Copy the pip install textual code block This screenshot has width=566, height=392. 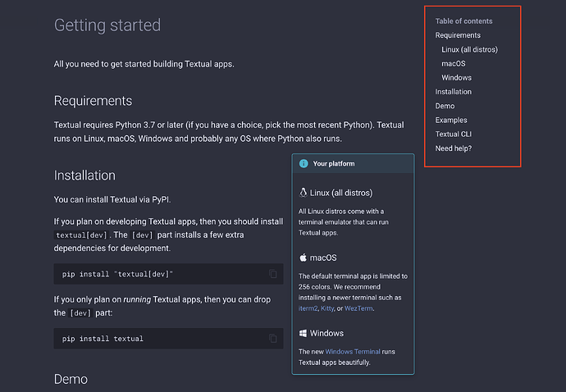273,338
